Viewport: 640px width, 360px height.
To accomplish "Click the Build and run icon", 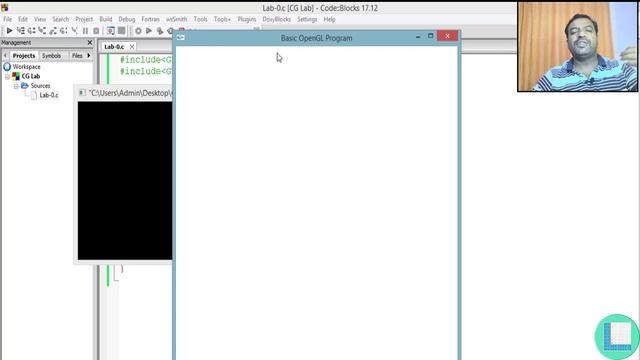I will click(x=160, y=31).
